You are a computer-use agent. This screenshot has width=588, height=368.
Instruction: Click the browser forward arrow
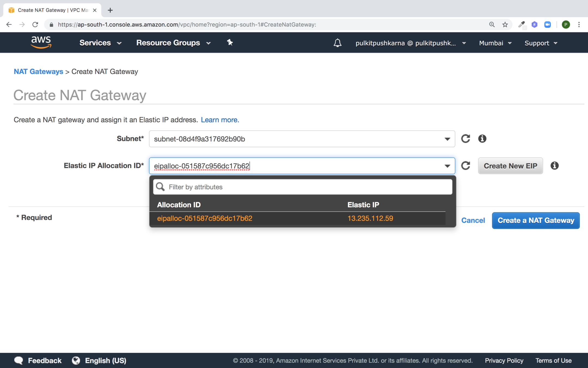(22, 25)
